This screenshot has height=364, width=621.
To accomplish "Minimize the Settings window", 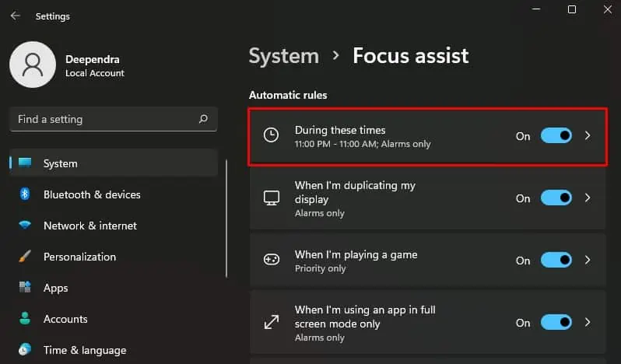I will click(x=536, y=9).
